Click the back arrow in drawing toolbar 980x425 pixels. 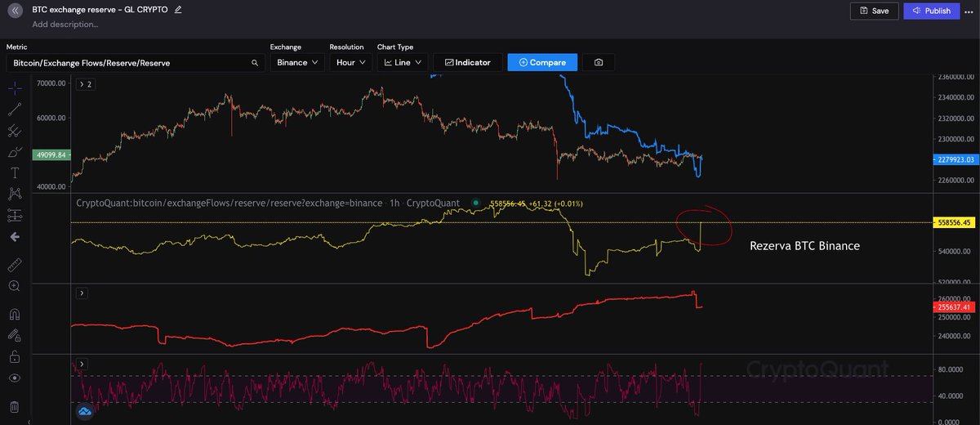(x=15, y=237)
